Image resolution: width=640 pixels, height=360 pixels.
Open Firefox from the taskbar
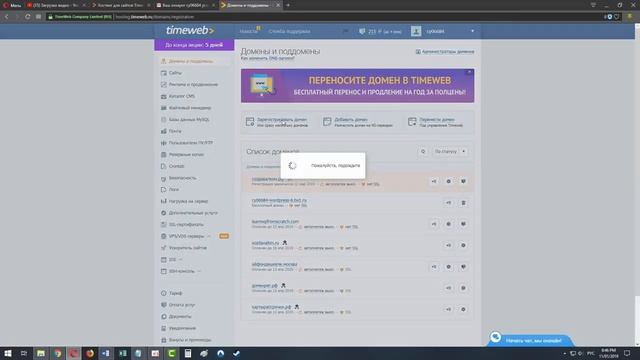90,353
